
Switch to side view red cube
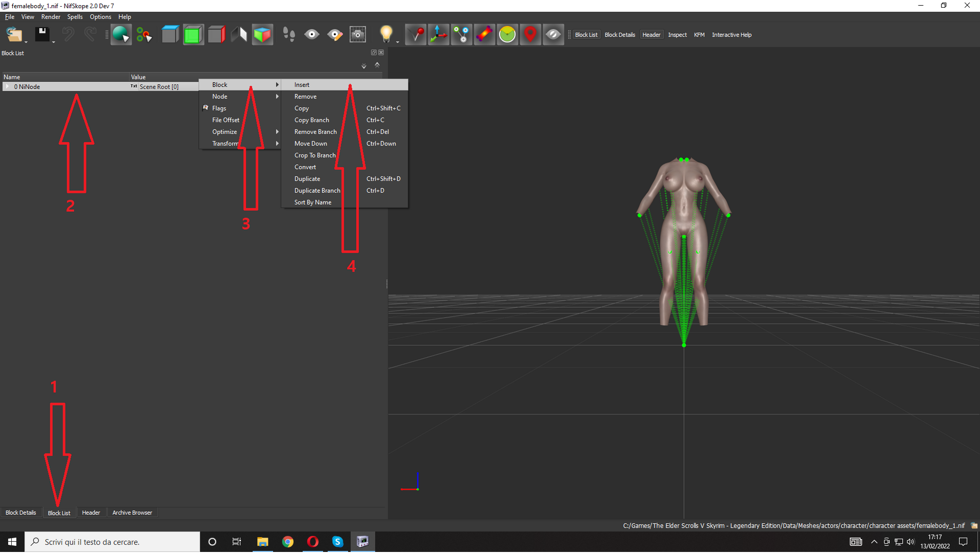pyautogui.click(x=216, y=34)
